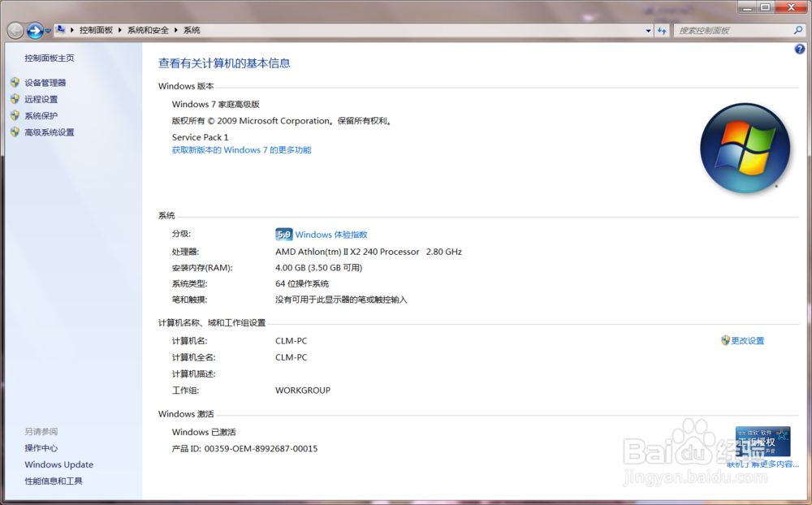Select 系统和安全 from the breadcrumb
812x505 pixels.
(150, 30)
